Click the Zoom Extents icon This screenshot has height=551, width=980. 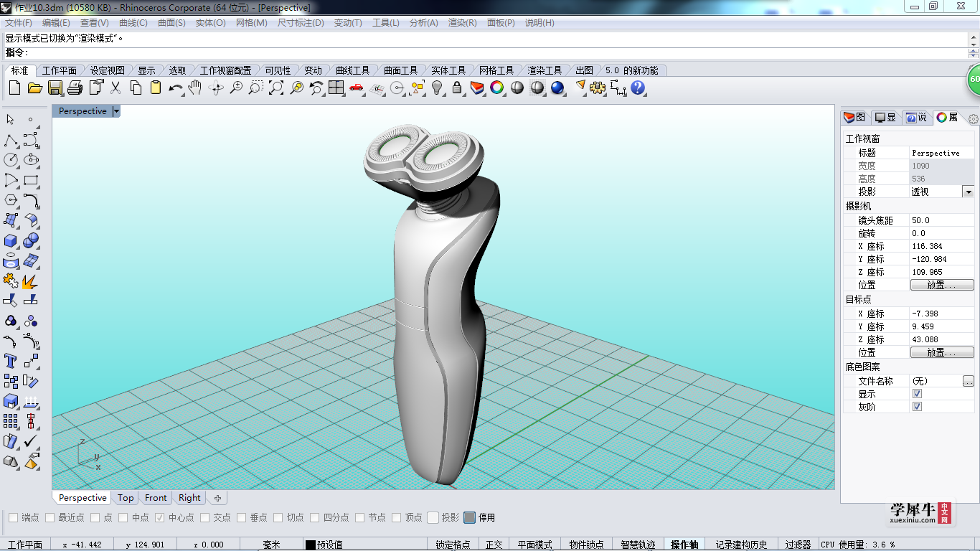tap(276, 88)
